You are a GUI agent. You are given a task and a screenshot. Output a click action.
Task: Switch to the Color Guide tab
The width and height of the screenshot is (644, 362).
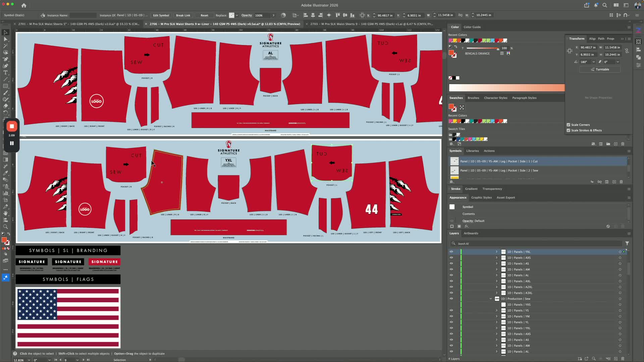coord(472,27)
